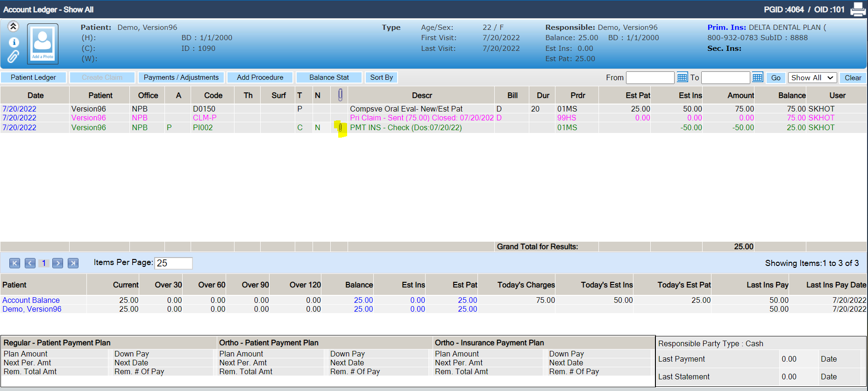Open the highlighted paperclip on PMT INS row
This screenshot has width=868, height=391.
tap(341, 128)
